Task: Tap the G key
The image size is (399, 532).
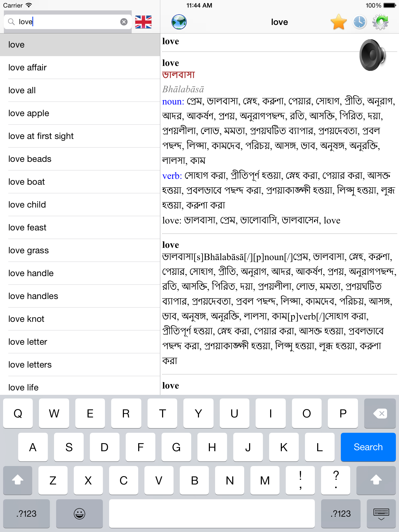Action: [176, 447]
